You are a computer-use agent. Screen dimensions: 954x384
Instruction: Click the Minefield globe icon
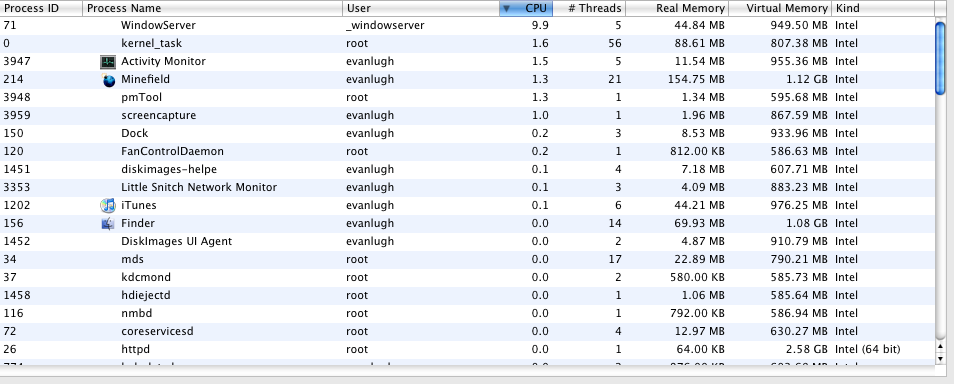(108, 80)
